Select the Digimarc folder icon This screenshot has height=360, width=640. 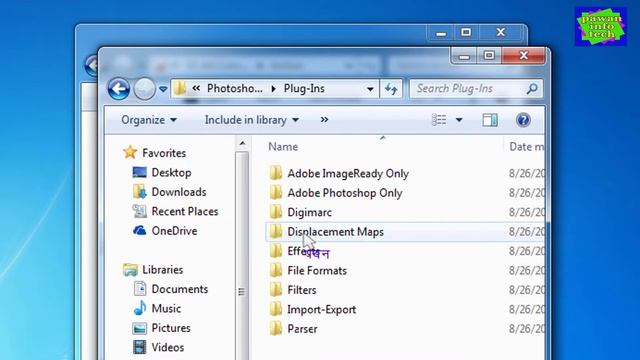[x=276, y=212]
